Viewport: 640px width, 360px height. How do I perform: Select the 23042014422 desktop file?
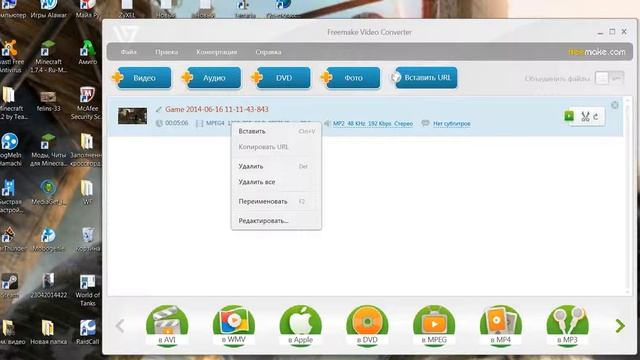[x=48, y=286]
